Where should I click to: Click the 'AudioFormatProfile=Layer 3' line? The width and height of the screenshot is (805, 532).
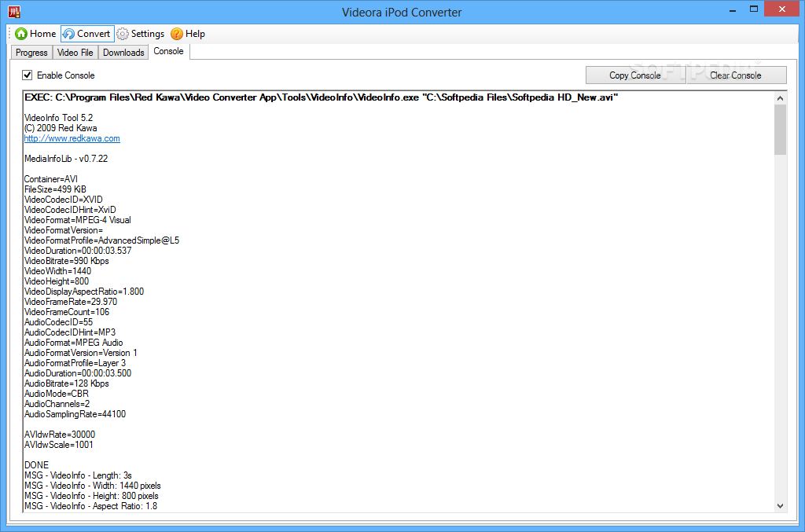75,363
